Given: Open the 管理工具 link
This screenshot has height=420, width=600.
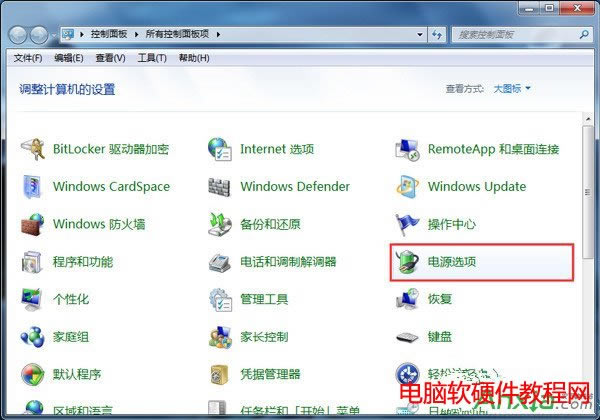Looking at the screenshot, I should click(264, 299).
